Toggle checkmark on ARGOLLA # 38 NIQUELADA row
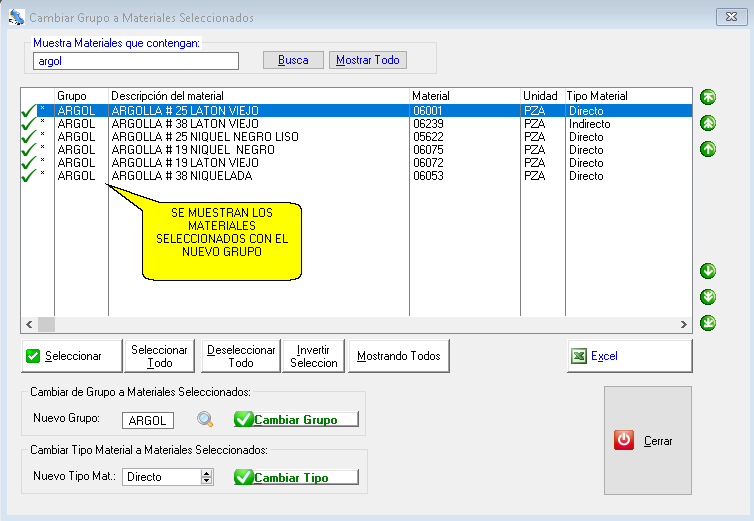This screenshot has width=754, height=521. tap(28, 176)
